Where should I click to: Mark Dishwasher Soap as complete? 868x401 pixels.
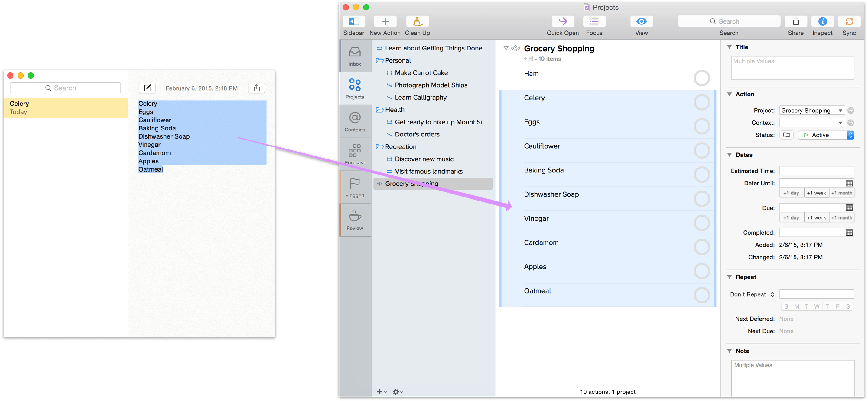(701, 199)
